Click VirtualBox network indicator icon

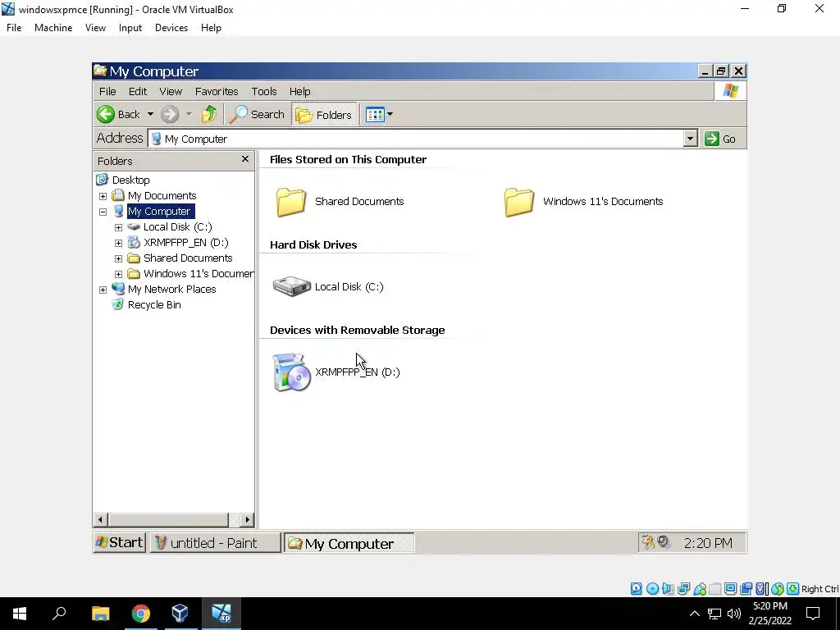(x=683, y=589)
